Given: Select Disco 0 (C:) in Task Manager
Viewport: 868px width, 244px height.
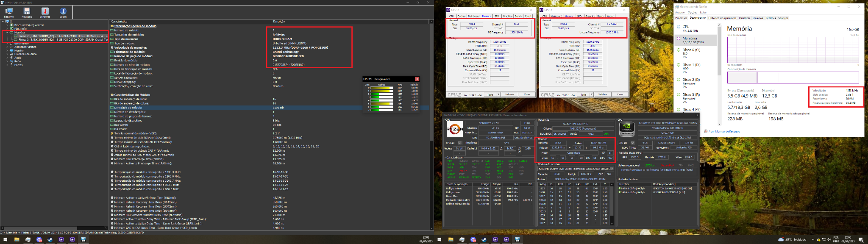Looking at the screenshot, I should coord(696,53).
